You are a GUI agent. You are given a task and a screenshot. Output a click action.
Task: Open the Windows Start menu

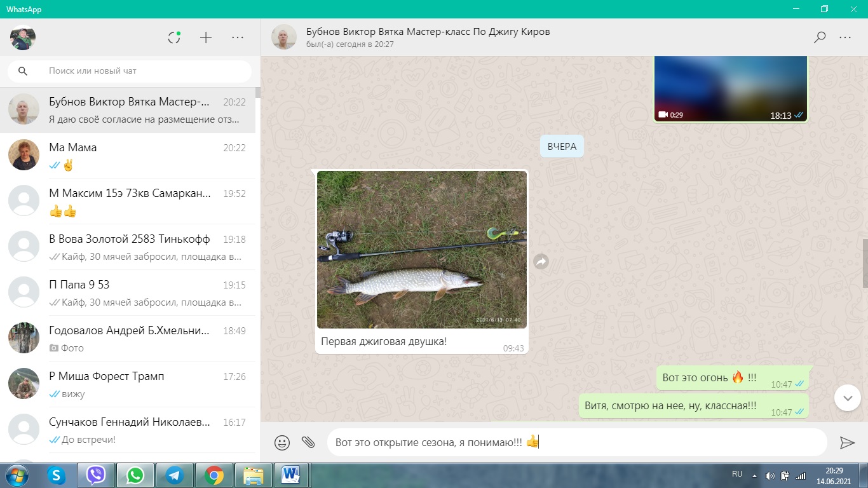tap(17, 475)
